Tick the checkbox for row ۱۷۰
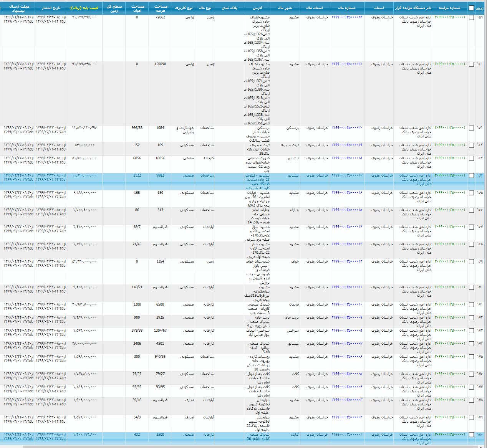 [x=471, y=288]
